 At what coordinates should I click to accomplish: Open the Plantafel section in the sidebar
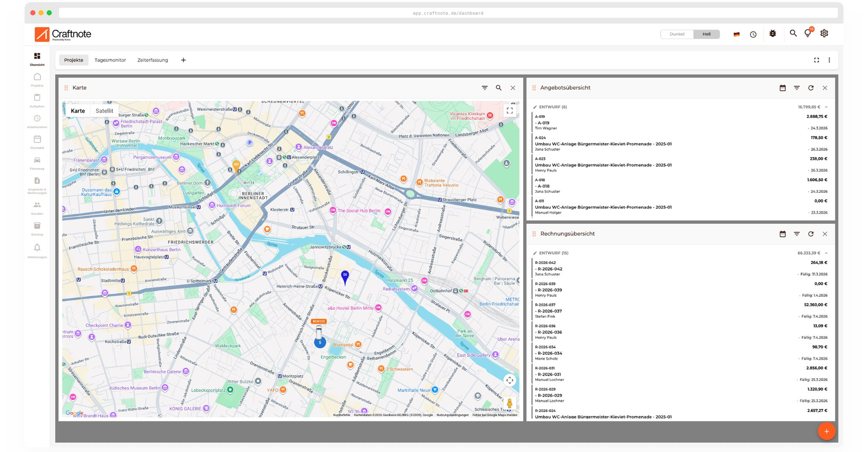tap(37, 141)
